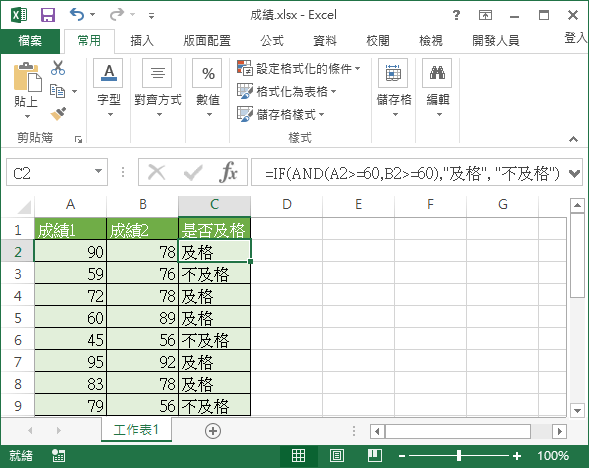Click the horizontal scrollbar left arrow
589x468 pixels.
click(377, 431)
